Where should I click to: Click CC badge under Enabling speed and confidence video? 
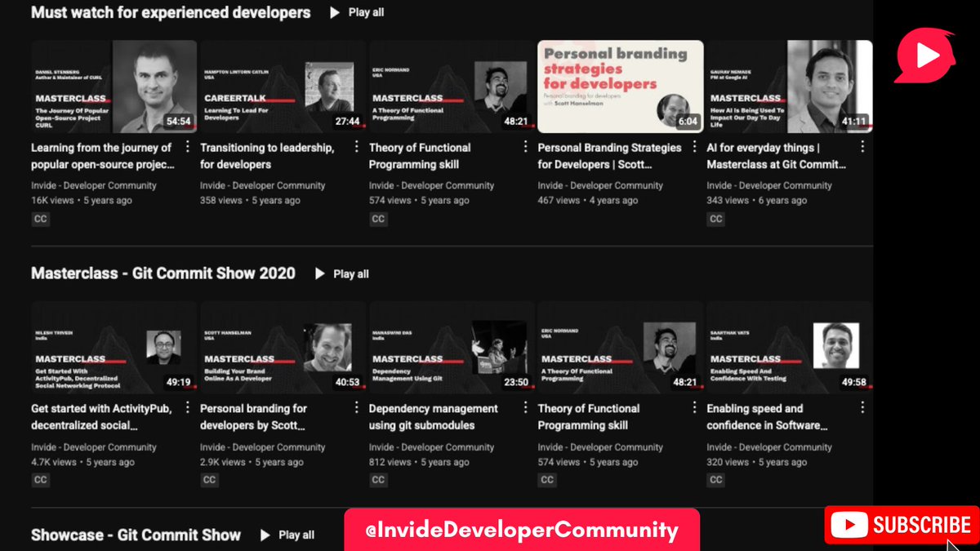[x=715, y=480]
